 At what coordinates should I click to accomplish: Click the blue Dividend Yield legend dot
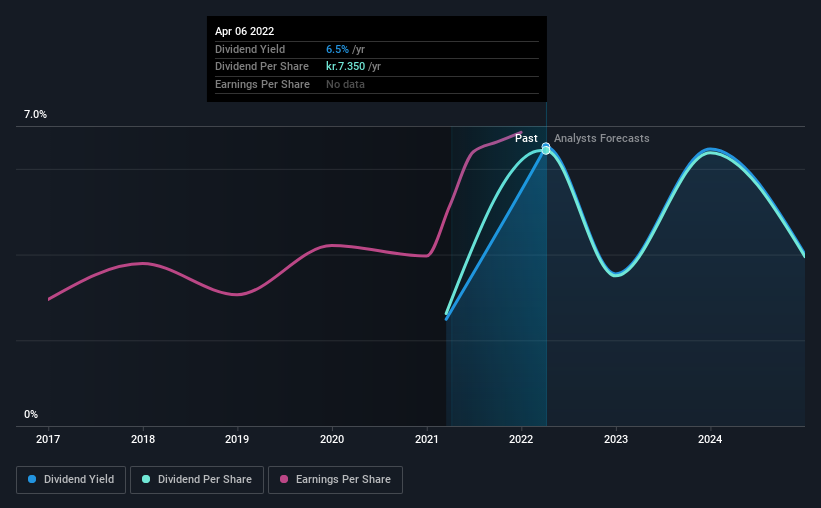(32, 479)
